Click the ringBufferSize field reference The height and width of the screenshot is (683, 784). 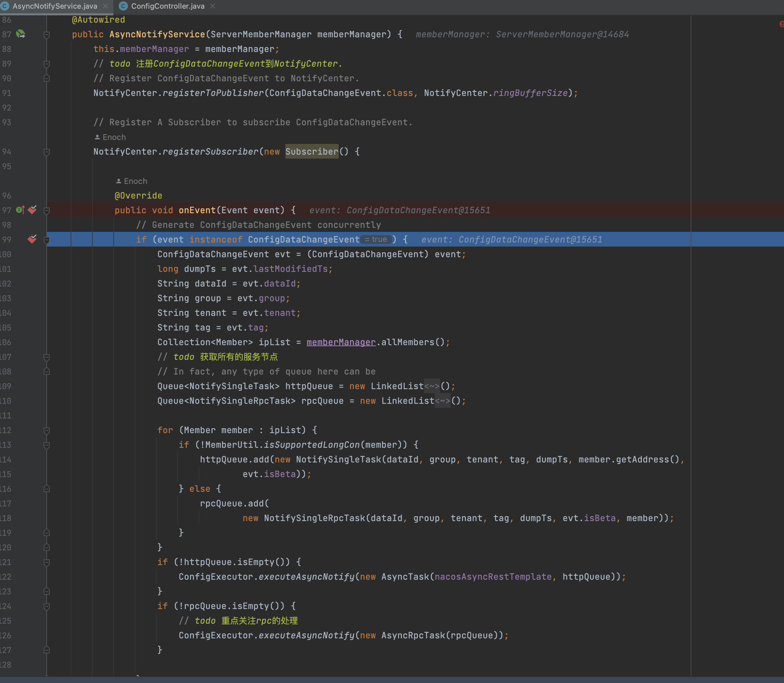530,93
